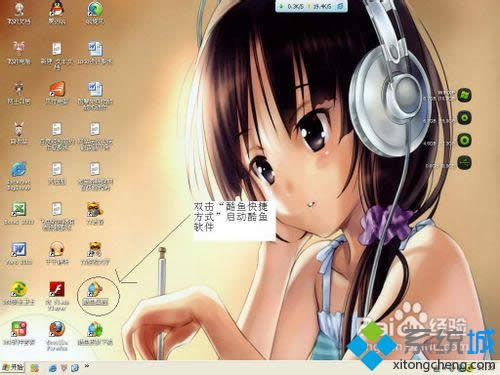Image resolution: width=500 pixels, height=375 pixels.
Task: Click the dim bottom sidebar widget
Action: pos(464,163)
